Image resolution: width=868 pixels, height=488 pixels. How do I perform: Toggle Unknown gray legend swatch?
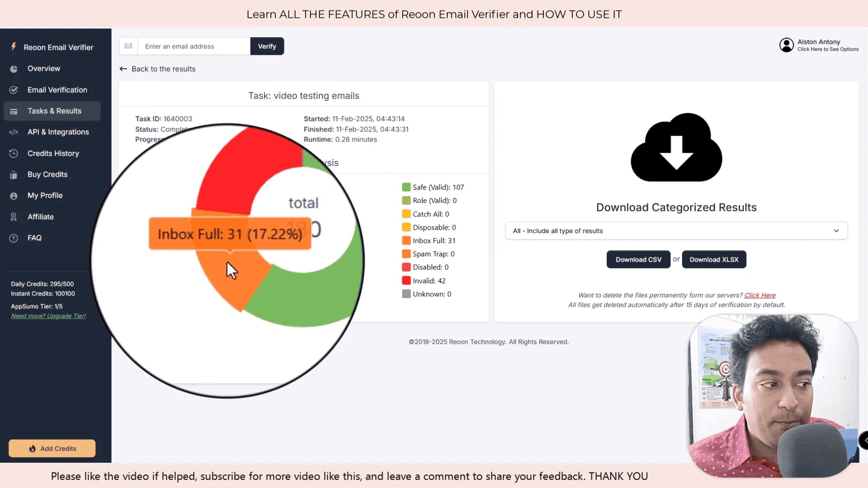(406, 294)
